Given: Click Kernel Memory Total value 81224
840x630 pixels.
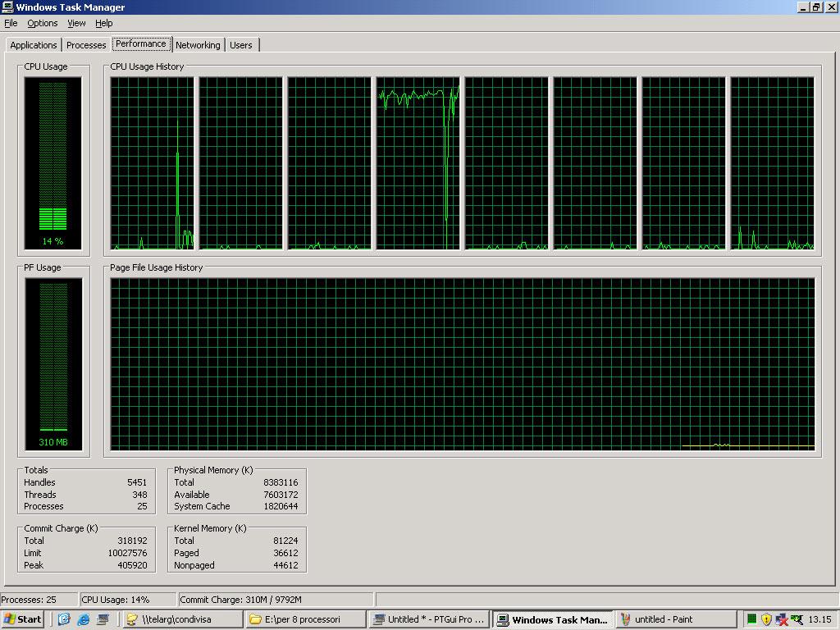Looking at the screenshot, I should click(285, 541).
